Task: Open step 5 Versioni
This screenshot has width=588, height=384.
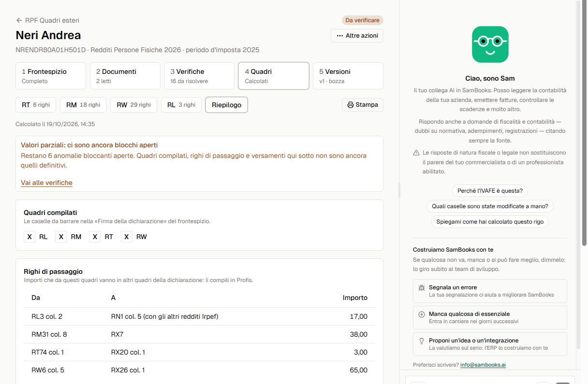Action: (348, 76)
